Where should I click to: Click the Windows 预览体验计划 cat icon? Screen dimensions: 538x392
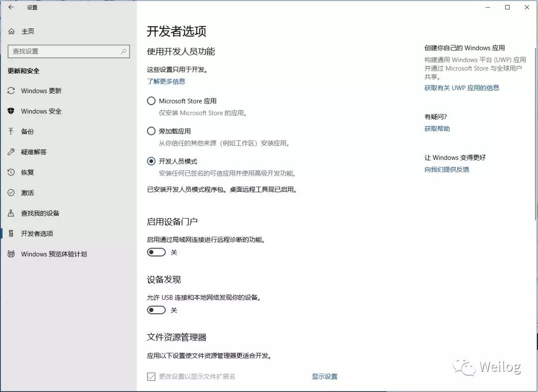click(x=11, y=254)
